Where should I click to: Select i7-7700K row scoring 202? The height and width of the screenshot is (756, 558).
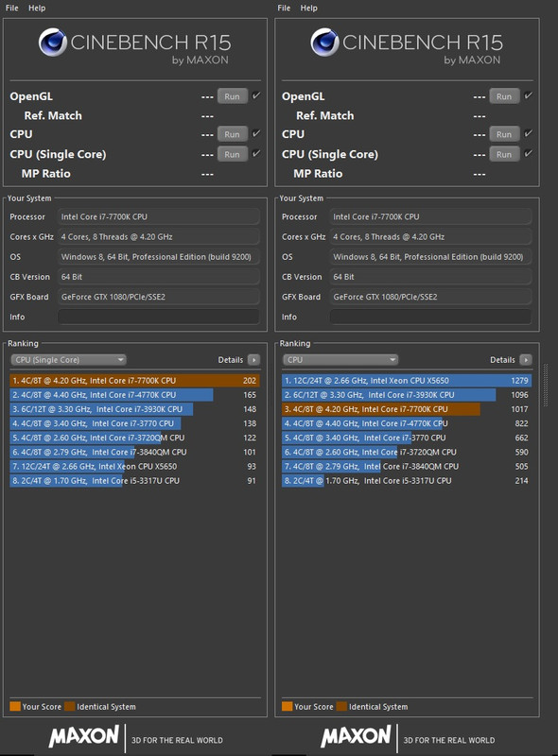134,381
